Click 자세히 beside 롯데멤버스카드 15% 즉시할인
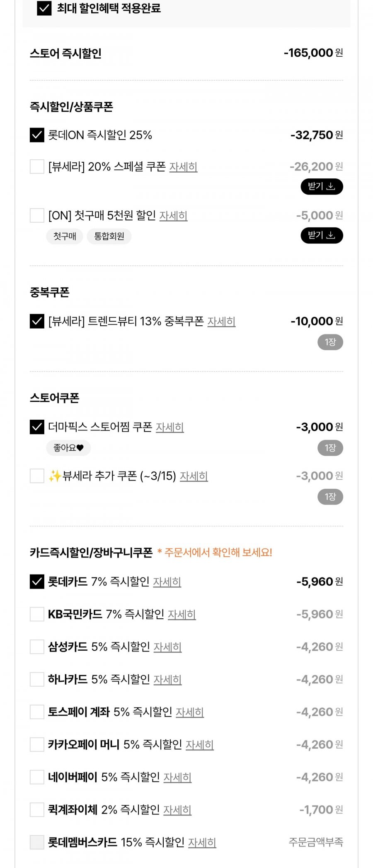The image size is (373, 868). [x=202, y=842]
